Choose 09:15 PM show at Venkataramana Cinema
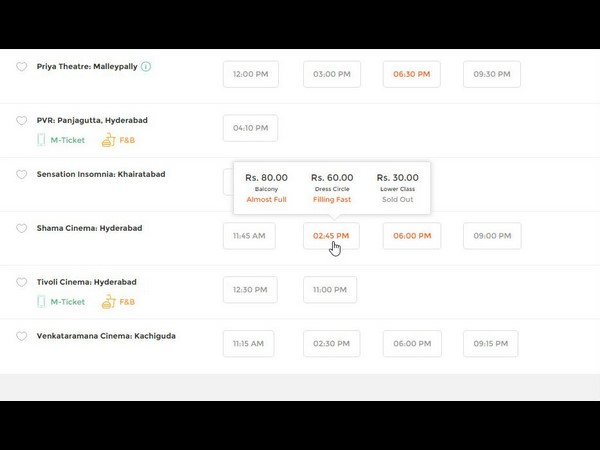The width and height of the screenshot is (600, 450). tap(490, 344)
